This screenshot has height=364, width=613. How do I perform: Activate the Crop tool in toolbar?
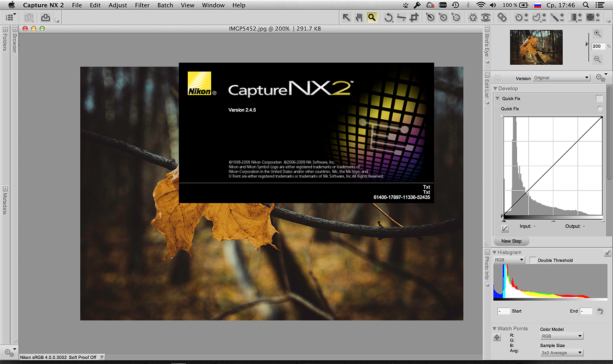tap(415, 18)
